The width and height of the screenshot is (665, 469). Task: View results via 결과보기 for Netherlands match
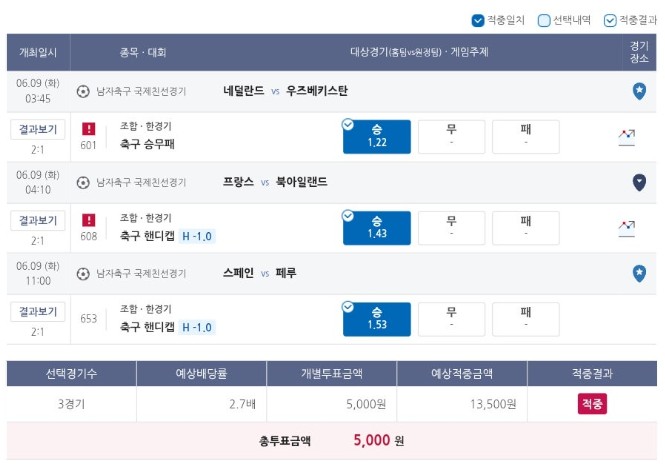tap(38, 129)
